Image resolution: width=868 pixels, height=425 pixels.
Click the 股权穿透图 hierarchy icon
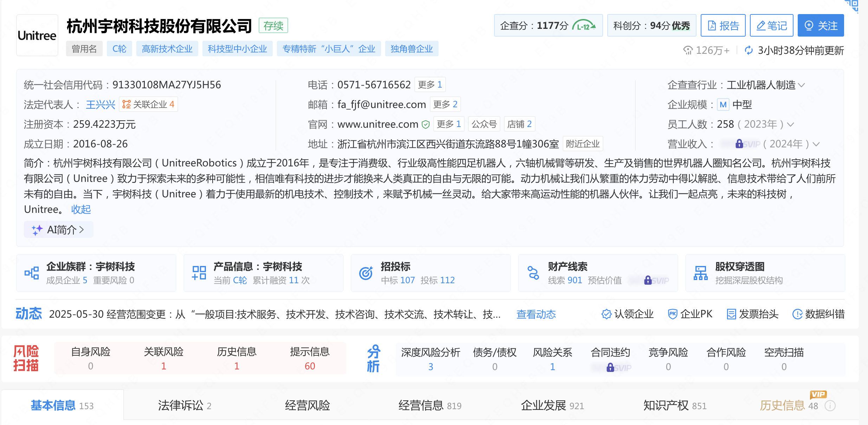point(700,273)
